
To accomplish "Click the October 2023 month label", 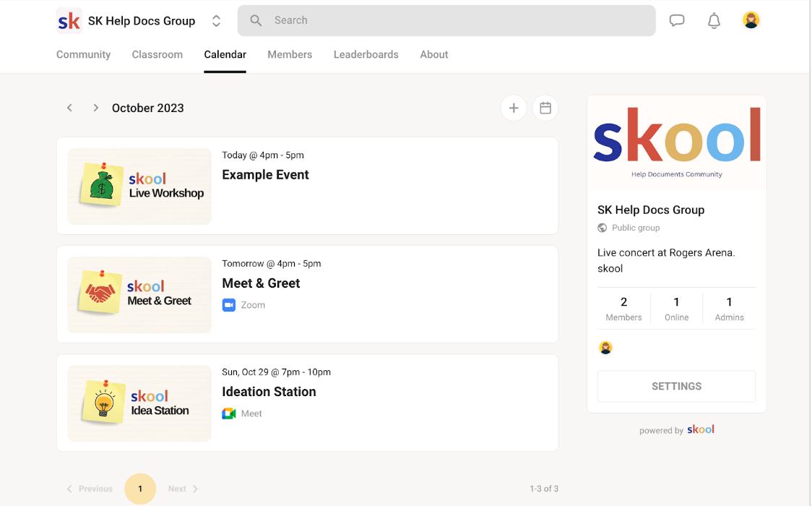I will [147, 108].
